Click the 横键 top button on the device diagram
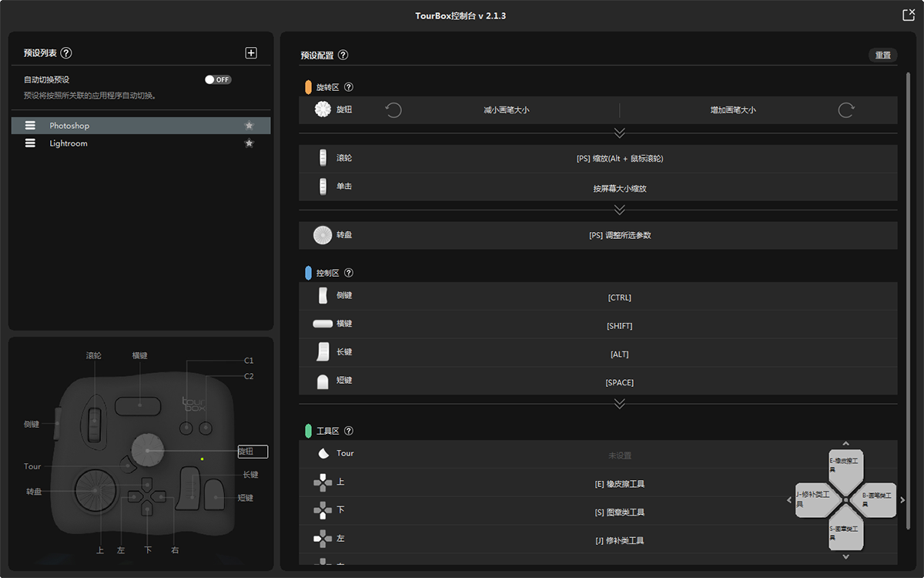 click(138, 405)
